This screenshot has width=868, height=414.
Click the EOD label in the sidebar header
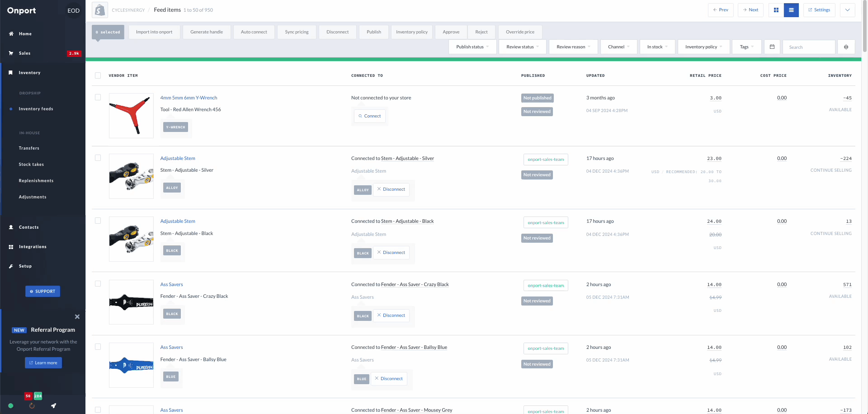(x=74, y=11)
